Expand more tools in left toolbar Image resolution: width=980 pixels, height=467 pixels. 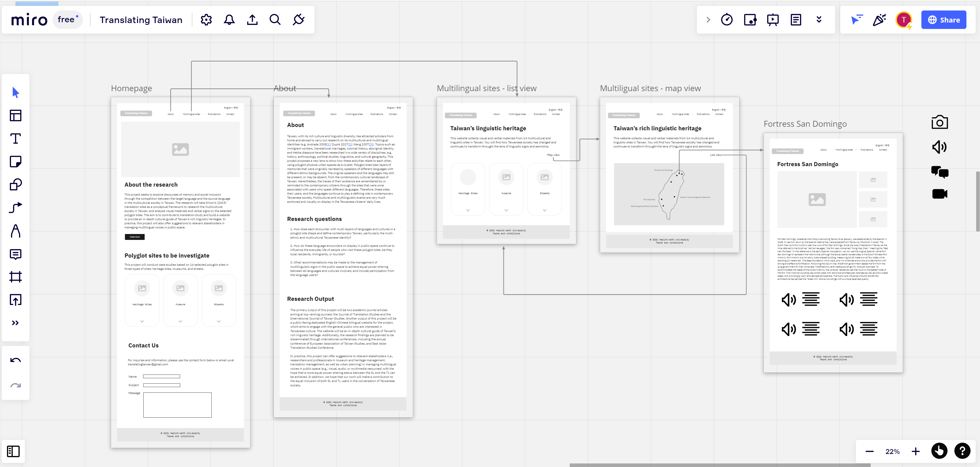(x=16, y=323)
